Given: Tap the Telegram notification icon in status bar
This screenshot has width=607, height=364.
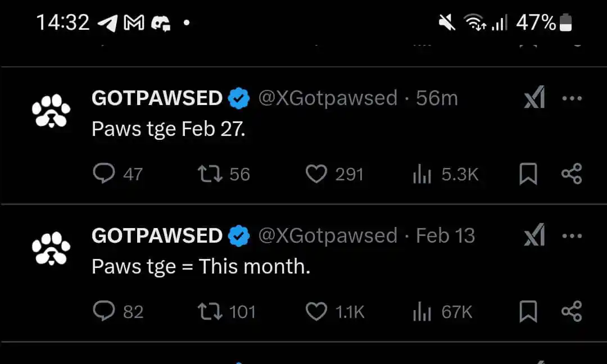Looking at the screenshot, I should 107,23.
